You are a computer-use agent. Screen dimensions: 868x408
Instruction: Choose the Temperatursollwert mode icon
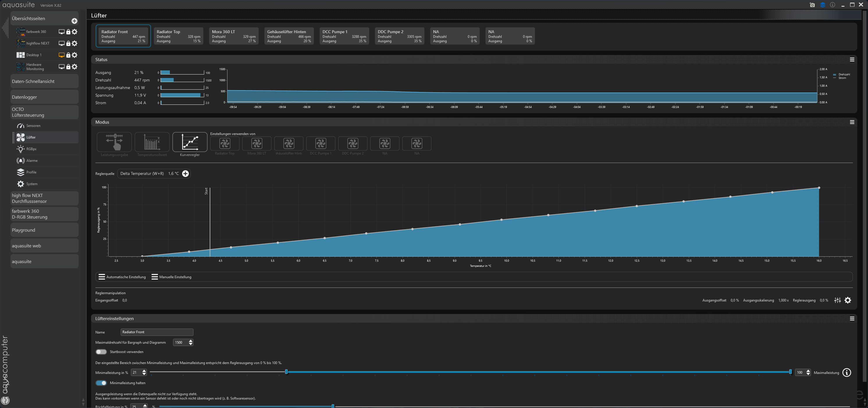(x=152, y=142)
